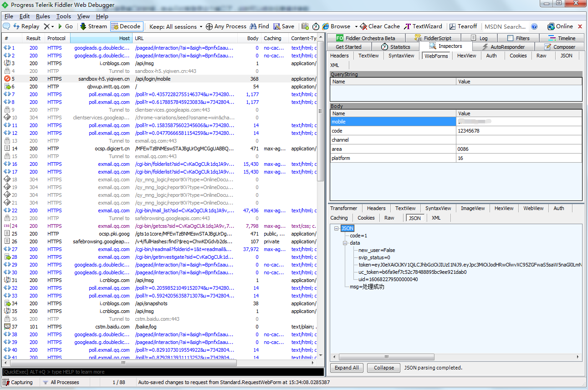Select session 37 for cstm.baidu.com
This screenshot has width=588, height=390.
pyautogui.click(x=159, y=327)
